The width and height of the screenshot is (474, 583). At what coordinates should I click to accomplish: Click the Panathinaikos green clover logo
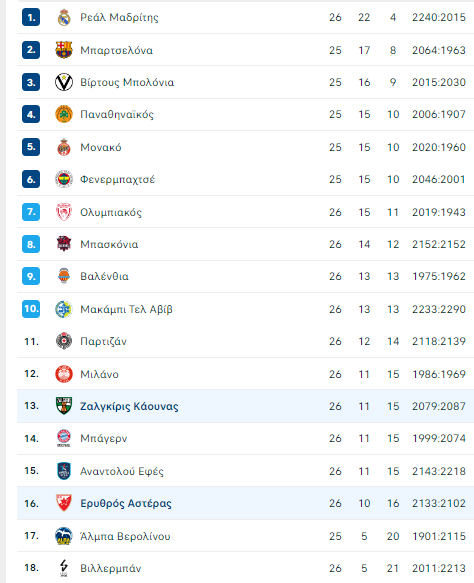pyautogui.click(x=64, y=114)
